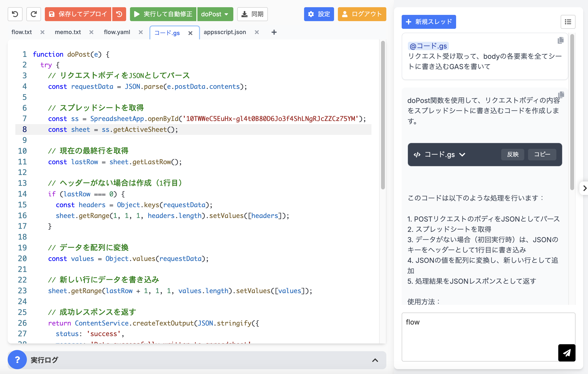This screenshot has height=374, width=588.
Task: Click the undo arrow icon
Action: point(15,14)
